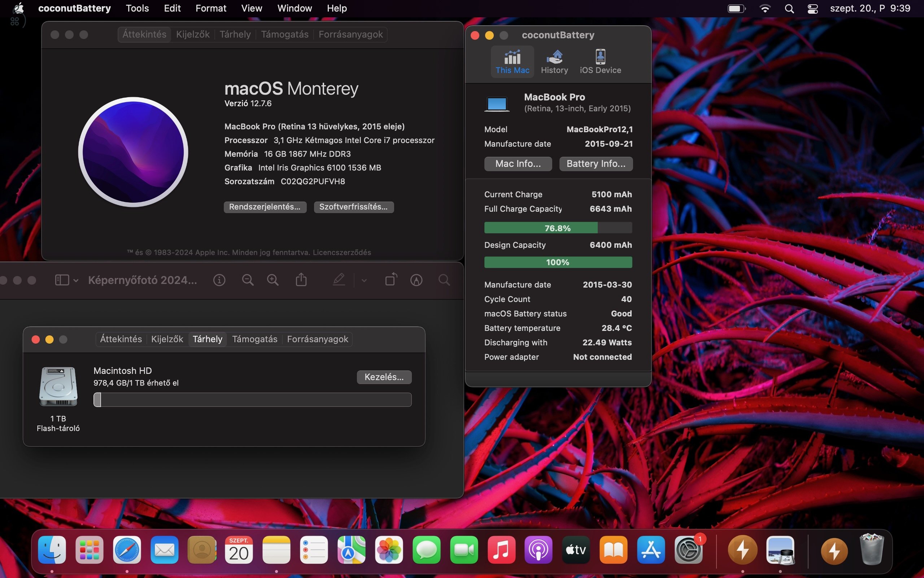Zoom in using Preview toolbar
The height and width of the screenshot is (578, 924).
point(273,280)
